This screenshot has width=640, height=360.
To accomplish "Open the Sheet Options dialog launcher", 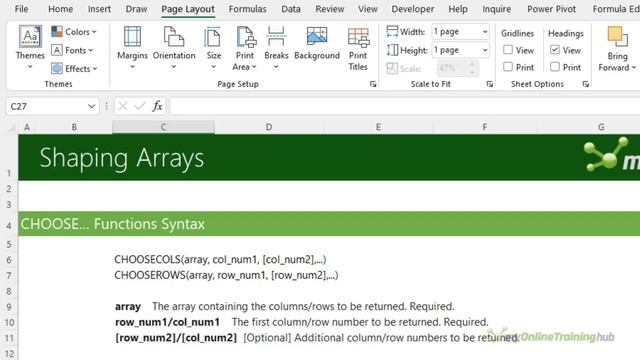I will 586,84.
